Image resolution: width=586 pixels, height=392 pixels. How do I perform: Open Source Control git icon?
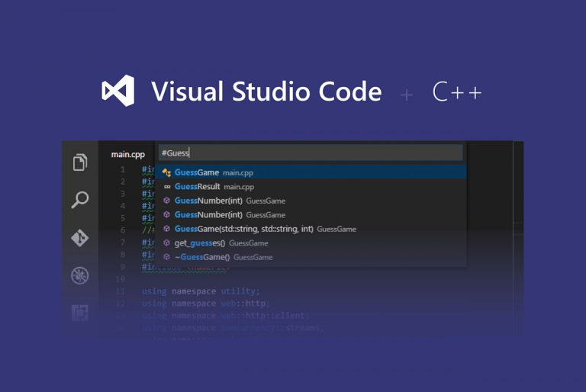pos(80,238)
